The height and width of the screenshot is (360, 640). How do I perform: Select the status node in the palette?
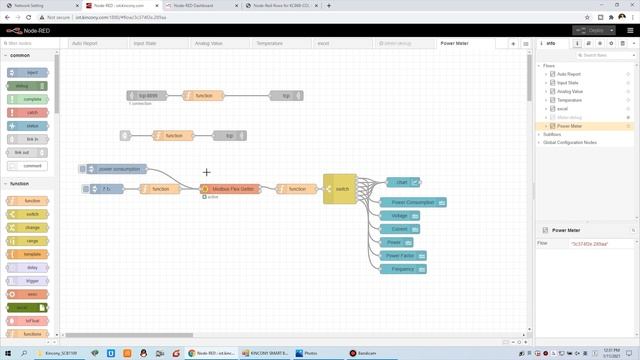(27, 126)
